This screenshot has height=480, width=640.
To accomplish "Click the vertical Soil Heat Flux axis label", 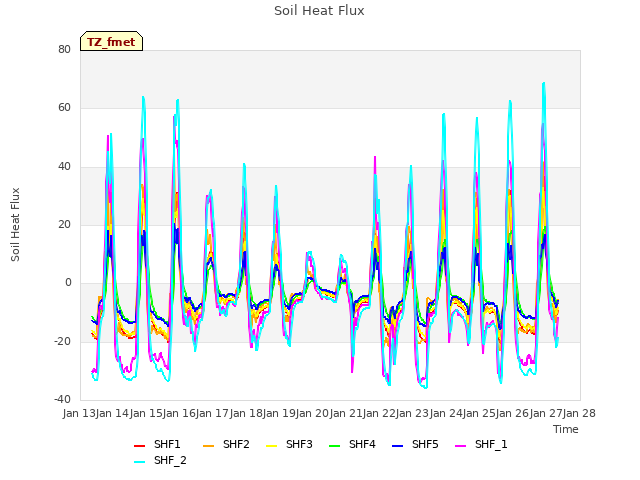I will click(x=15, y=224).
